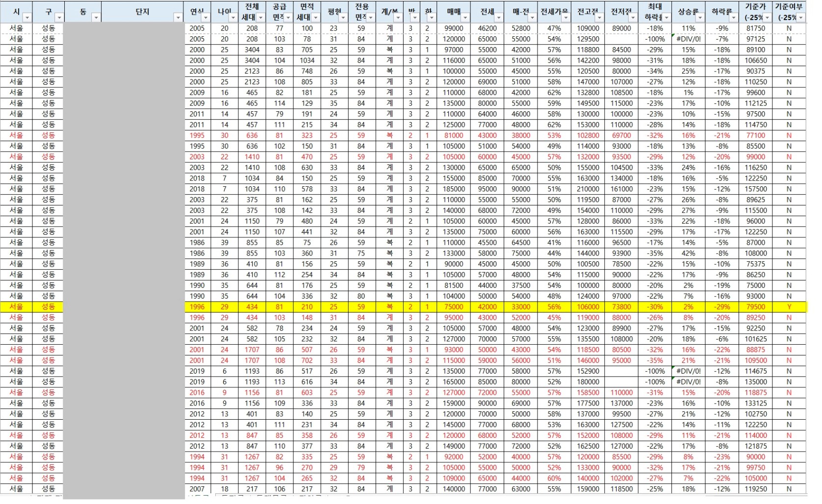Open the 면적 세대 column filter dropdown

tap(315, 18)
